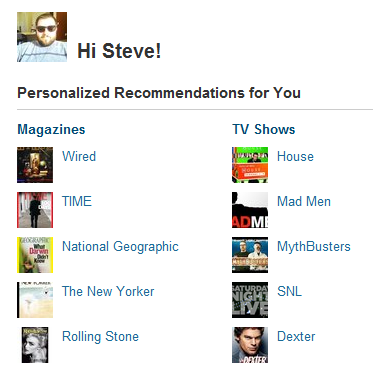Click The New Yorker link
This screenshot has width=373, height=377.
click(108, 291)
